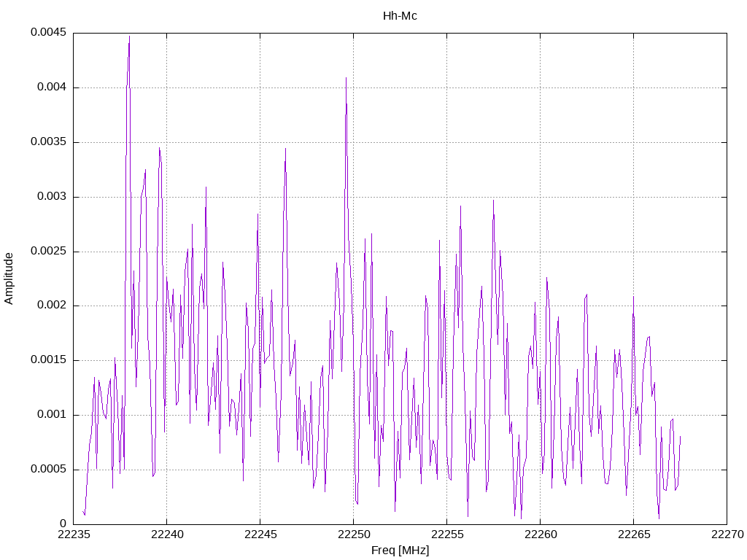Click the 0.002 y-axis tick label
The height and width of the screenshot is (560, 747).
click(52, 306)
